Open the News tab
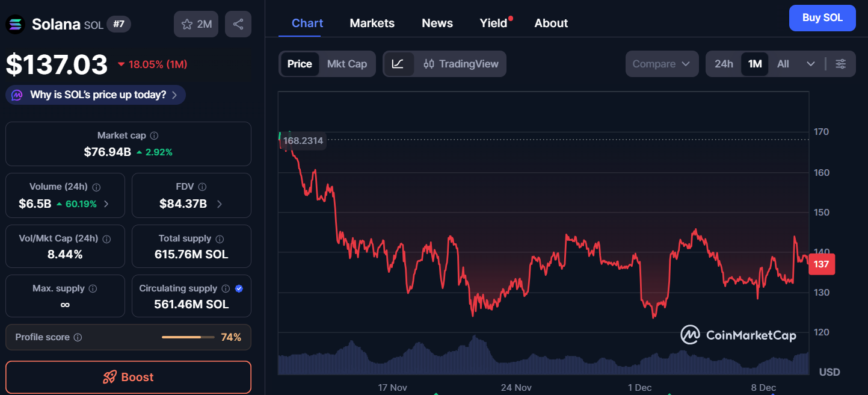Image resolution: width=868 pixels, height=395 pixels. [x=437, y=23]
